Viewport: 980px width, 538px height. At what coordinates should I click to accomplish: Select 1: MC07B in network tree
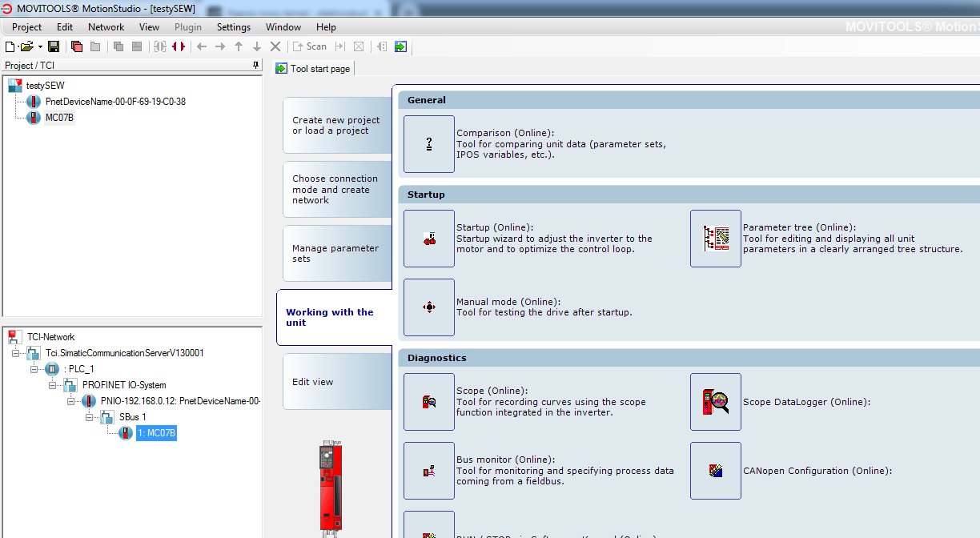(x=156, y=433)
